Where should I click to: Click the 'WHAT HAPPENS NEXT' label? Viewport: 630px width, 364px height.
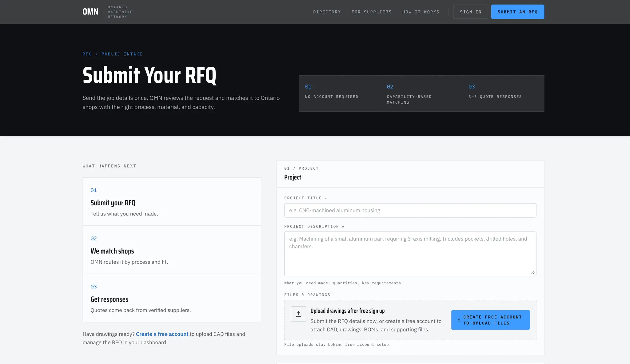pyautogui.click(x=109, y=166)
